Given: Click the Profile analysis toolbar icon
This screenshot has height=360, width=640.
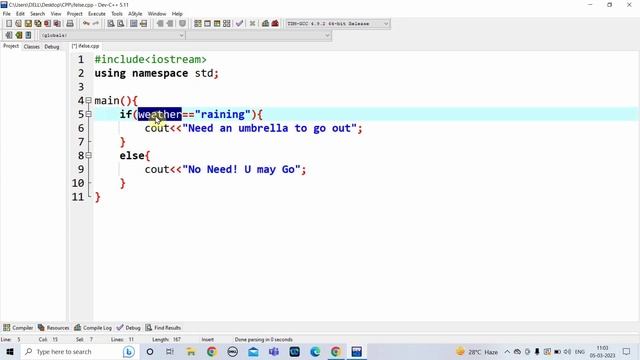Looking at the screenshot, I should click(x=265, y=24).
